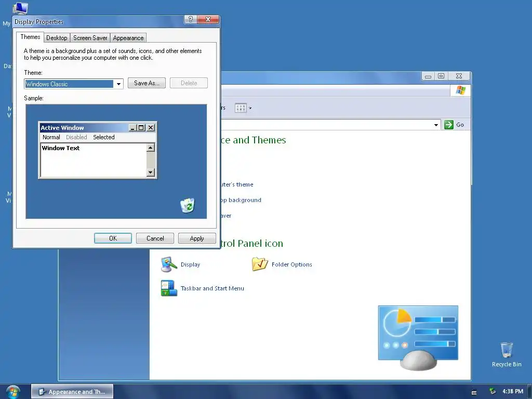Click Normal in the sample window menu

51,137
